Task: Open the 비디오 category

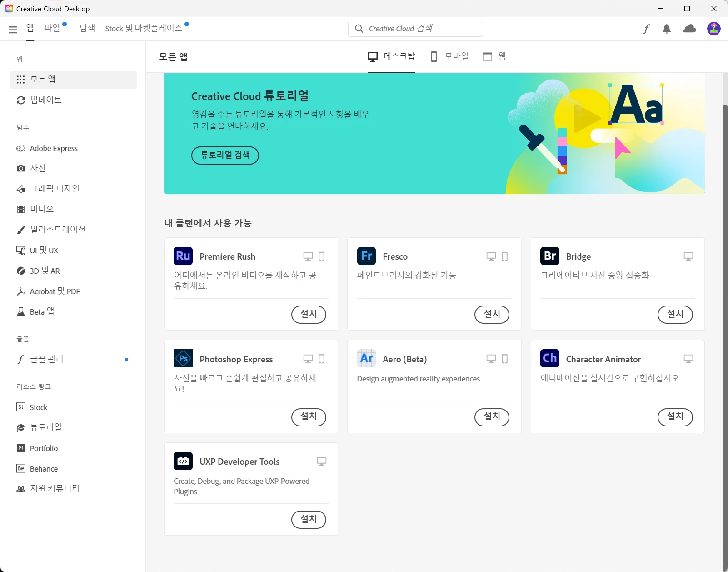Action: tap(73, 209)
